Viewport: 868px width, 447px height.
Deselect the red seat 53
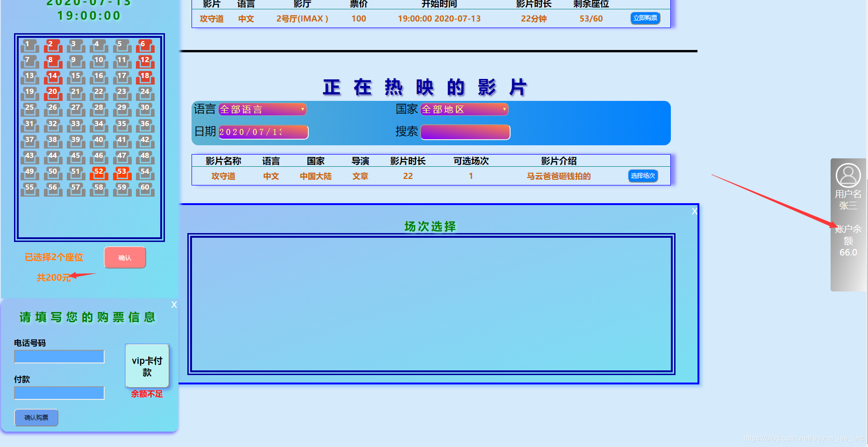pos(122,172)
